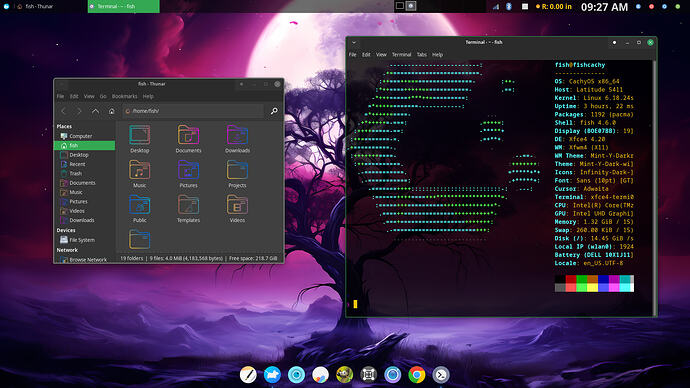The height and width of the screenshot is (388, 690).
Task: Click the Terminal - fish taskbar button
Action: click(124, 7)
